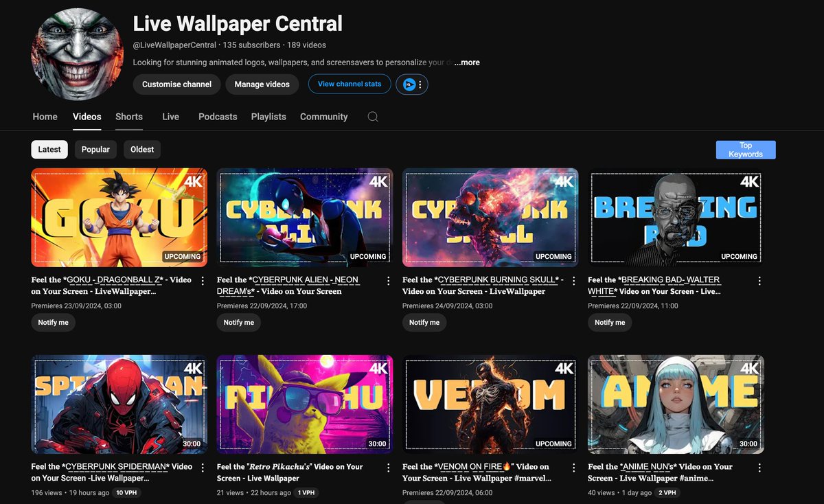The width and height of the screenshot is (824, 504).
Task: Sort videos by Popular
Action: [x=95, y=149]
